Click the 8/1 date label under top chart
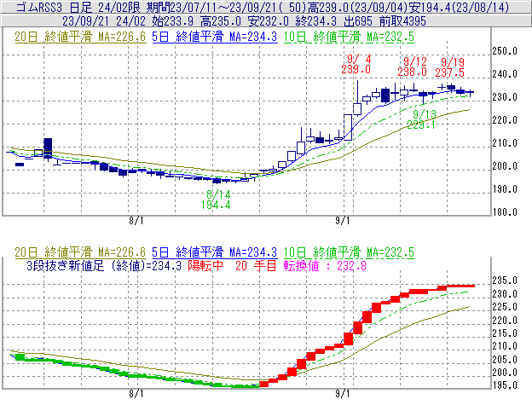532x405 pixels. (x=136, y=221)
